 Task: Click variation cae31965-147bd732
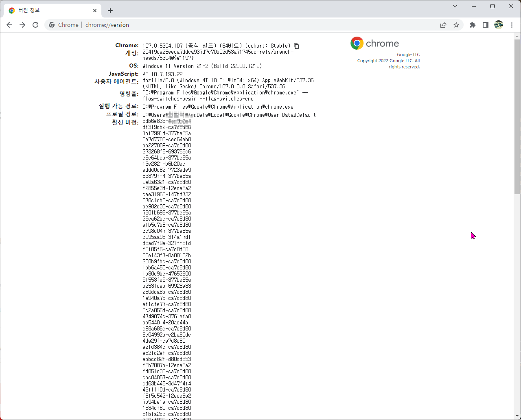pyautogui.click(x=166, y=194)
